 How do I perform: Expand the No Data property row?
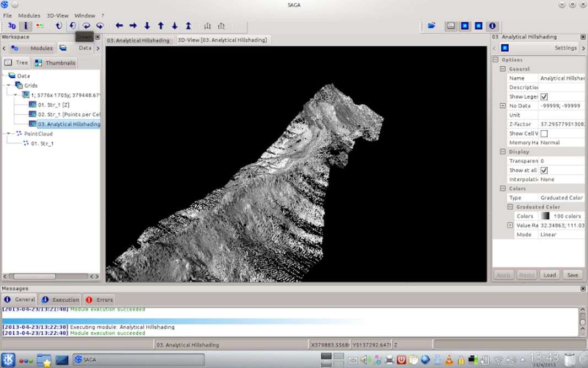(x=502, y=106)
